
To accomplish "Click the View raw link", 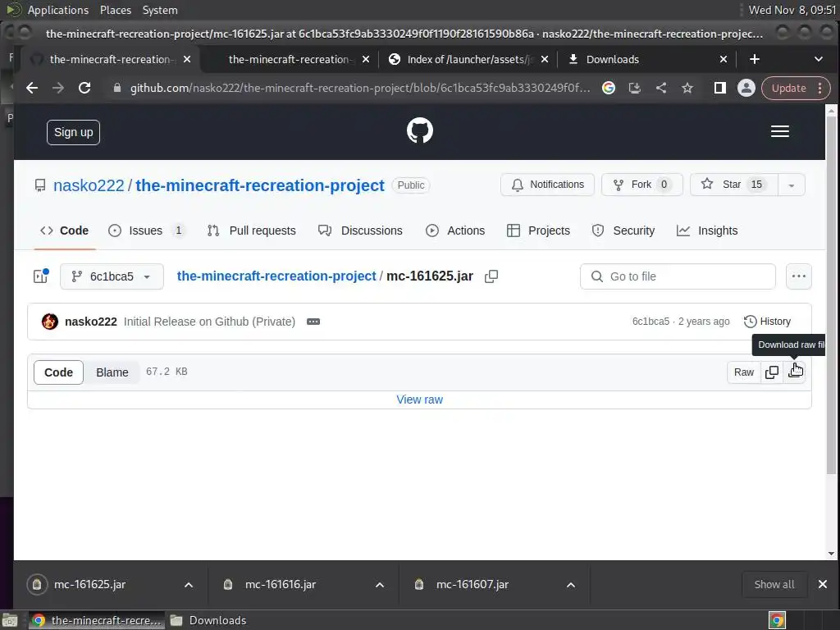I will pos(419,399).
